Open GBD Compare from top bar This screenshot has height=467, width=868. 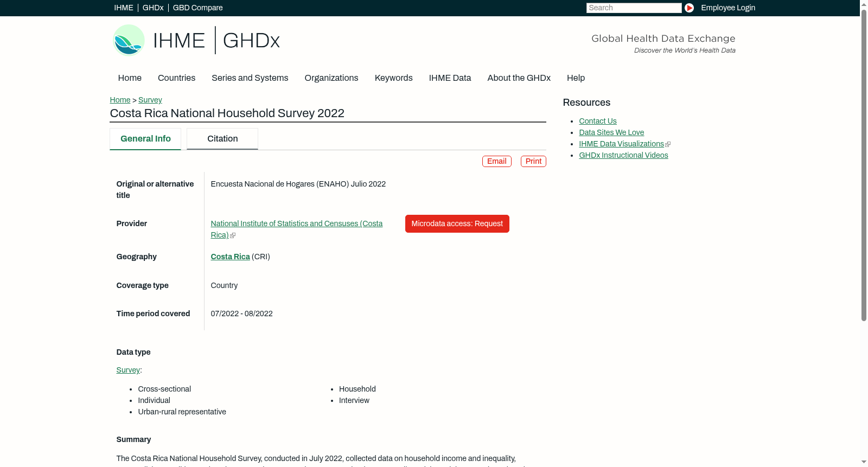point(198,8)
